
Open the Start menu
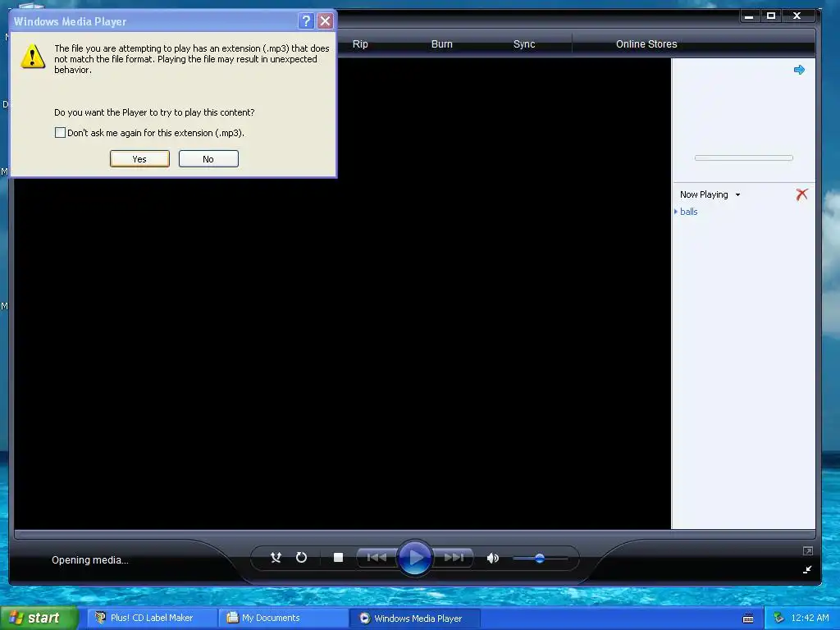[39, 618]
